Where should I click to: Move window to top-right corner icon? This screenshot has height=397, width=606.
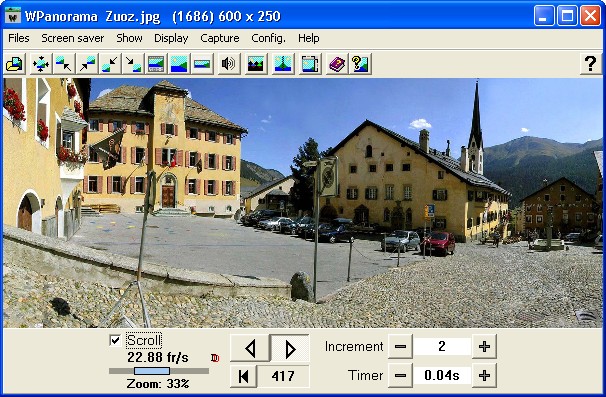pyautogui.click(x=87, y=64)
